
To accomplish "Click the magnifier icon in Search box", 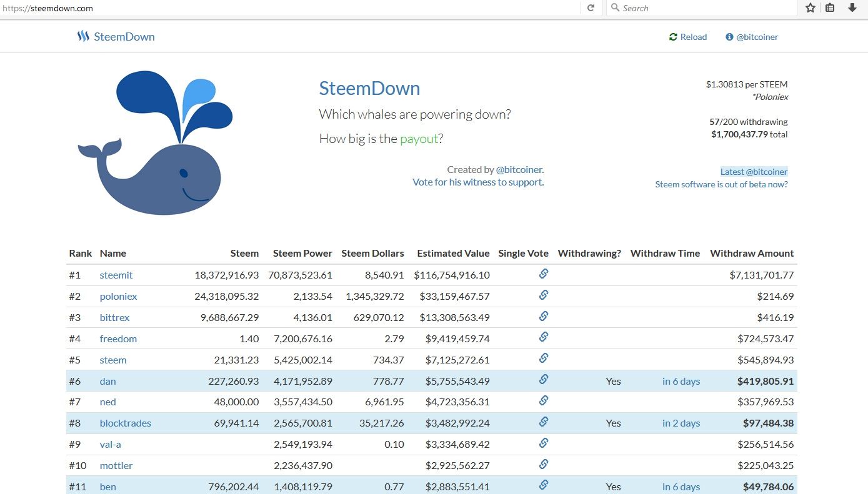I will [615, 7].
